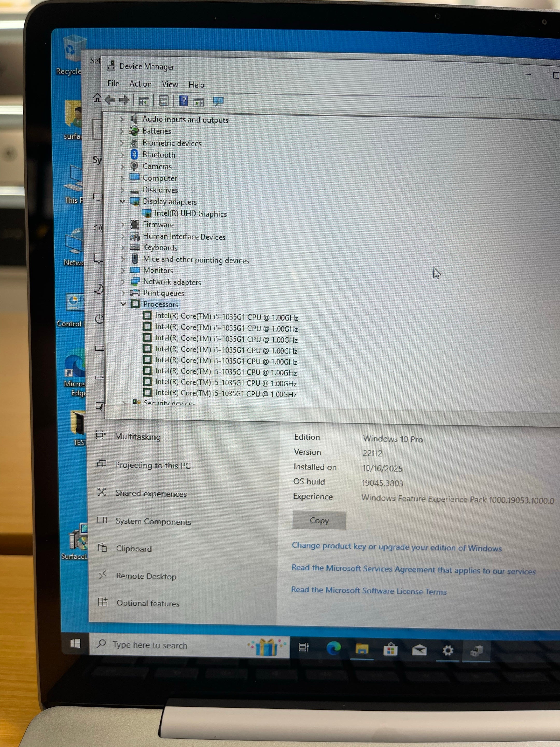Toggle the Show/Hide Action Pane toolbar icon
The image size is (560, 747).
(x=199, y=101)
